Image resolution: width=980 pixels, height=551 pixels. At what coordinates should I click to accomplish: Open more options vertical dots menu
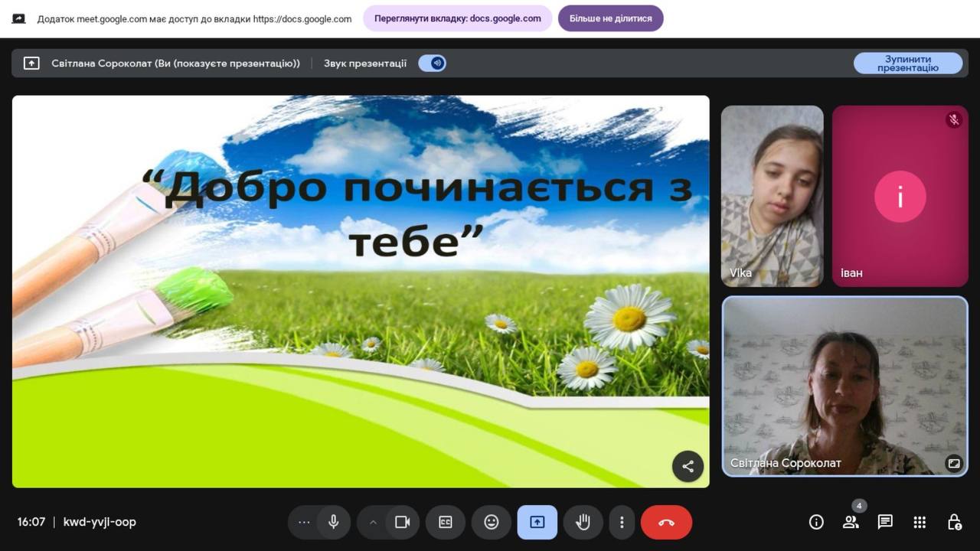pyautogui.click(x=622, y=522)
